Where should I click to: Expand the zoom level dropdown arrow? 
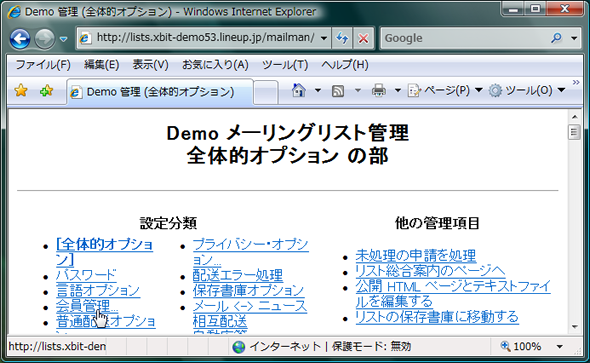(x=560, y=346)
